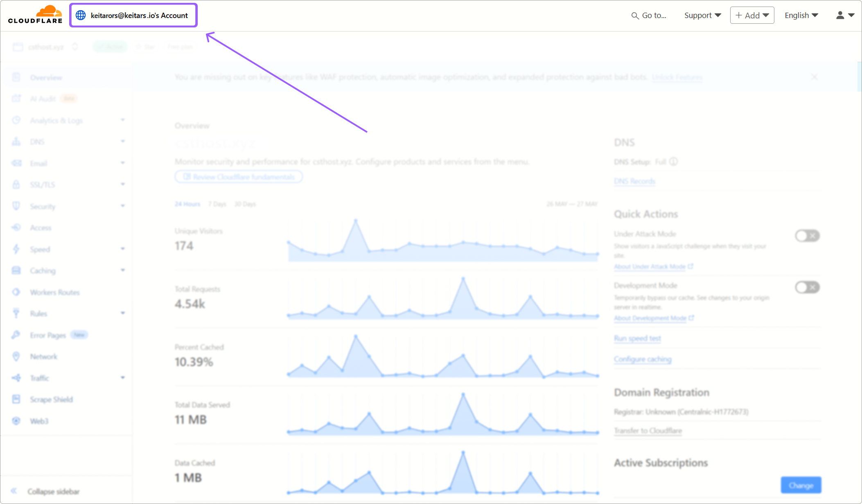Image resolution: width=862 pixels, height=504 pixels.
Task: Click the Scrape Shield icon
Action: point(16,399)
